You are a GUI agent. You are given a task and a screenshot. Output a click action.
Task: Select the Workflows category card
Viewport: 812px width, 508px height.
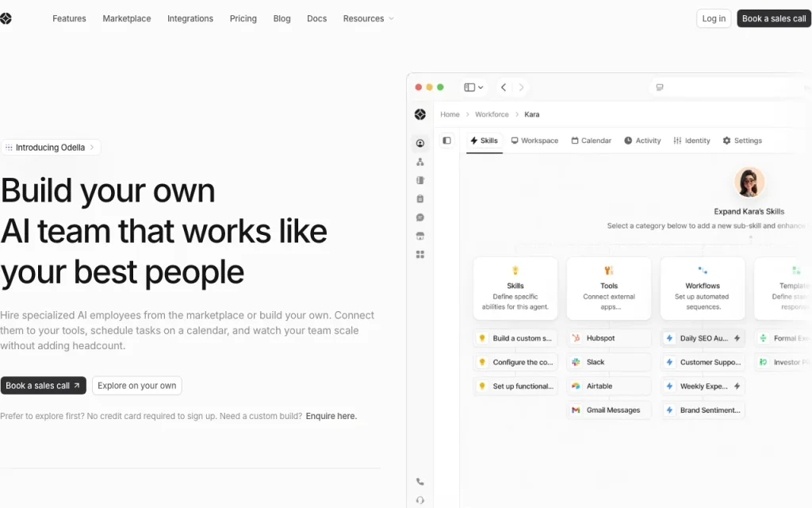coord(703,288)
